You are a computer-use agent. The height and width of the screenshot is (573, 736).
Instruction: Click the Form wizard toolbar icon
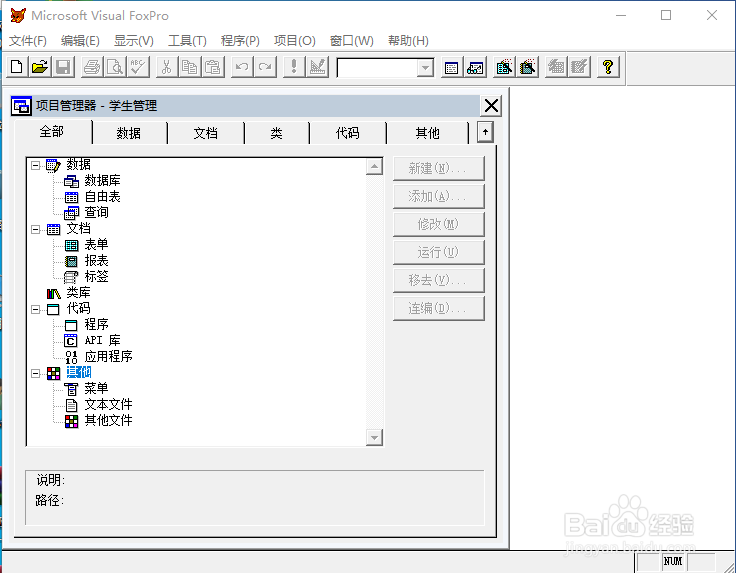(504, 67)
